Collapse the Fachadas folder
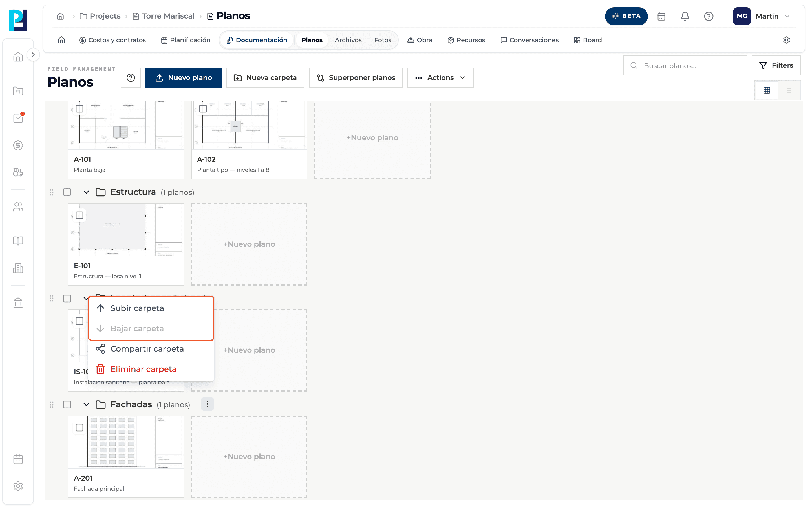The width and height of the screenshot is (812, 507). (x=86, y=404)
